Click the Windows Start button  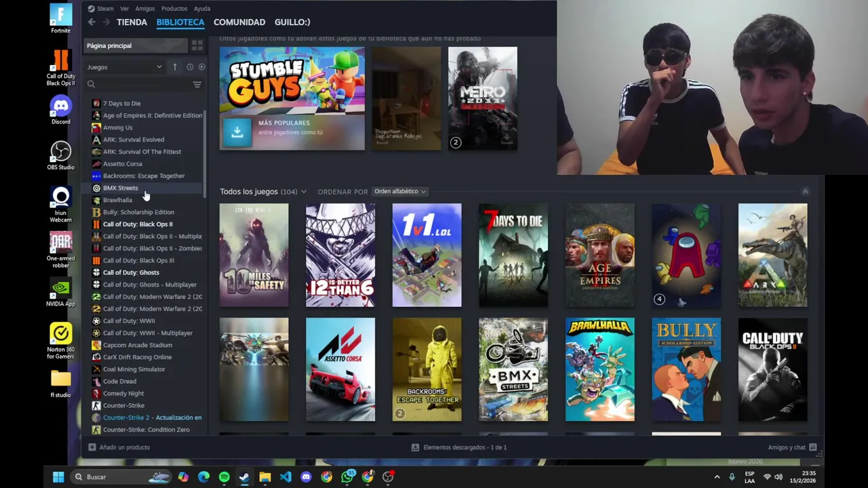click(x=58, y=477)
